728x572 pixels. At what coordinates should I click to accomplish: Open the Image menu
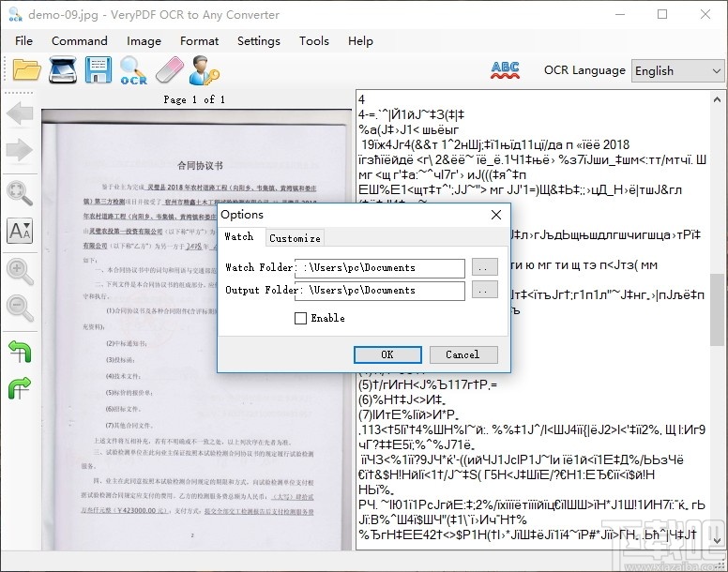(x=144, y=41)
